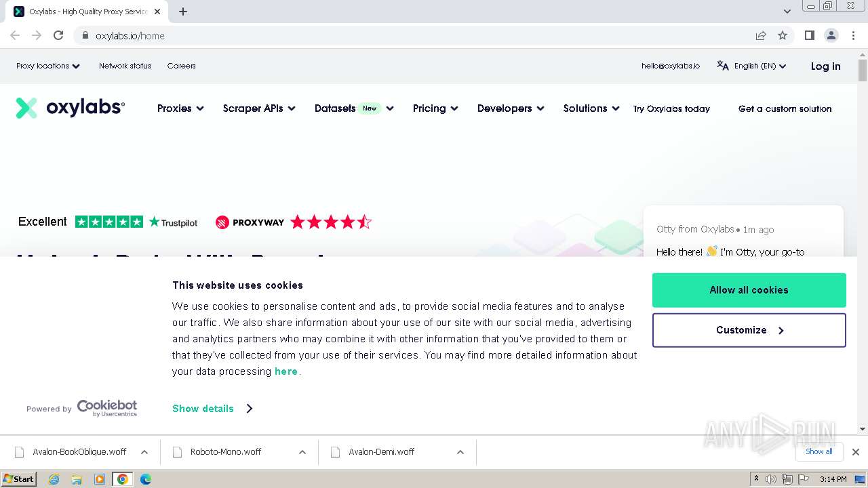This screenshot has height=488, width=868.
Task: Open the Otty from Oxylabs chat message
Action: point(743,232)
